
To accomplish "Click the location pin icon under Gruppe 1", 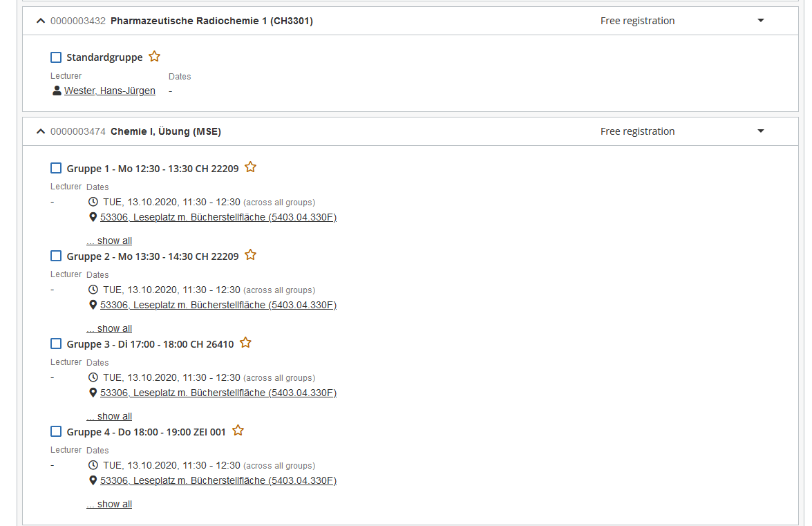I will (93, 217).
